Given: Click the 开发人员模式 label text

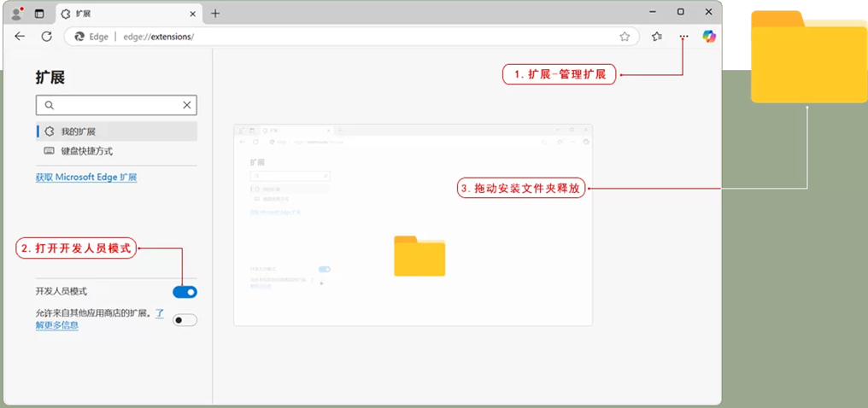Looking at the screenshot, I should (62, 291).
